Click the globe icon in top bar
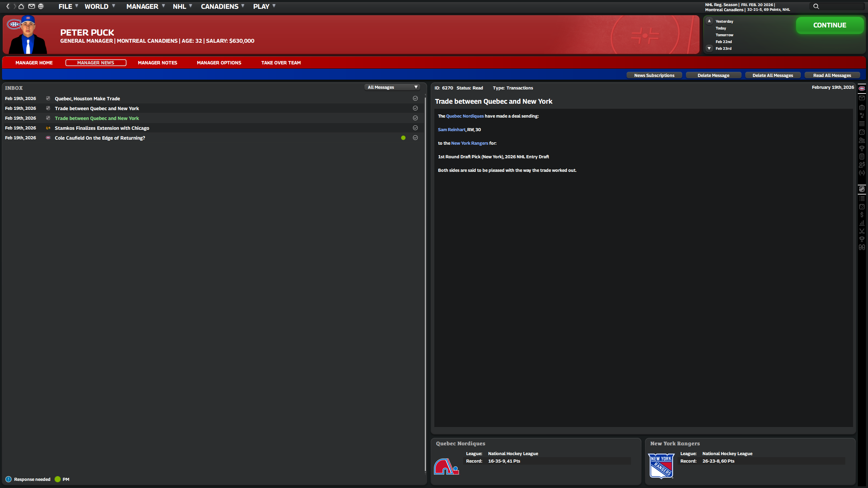The width and height of the screenshot is (868, 488). pyautogui.click(x=41, y=6)
